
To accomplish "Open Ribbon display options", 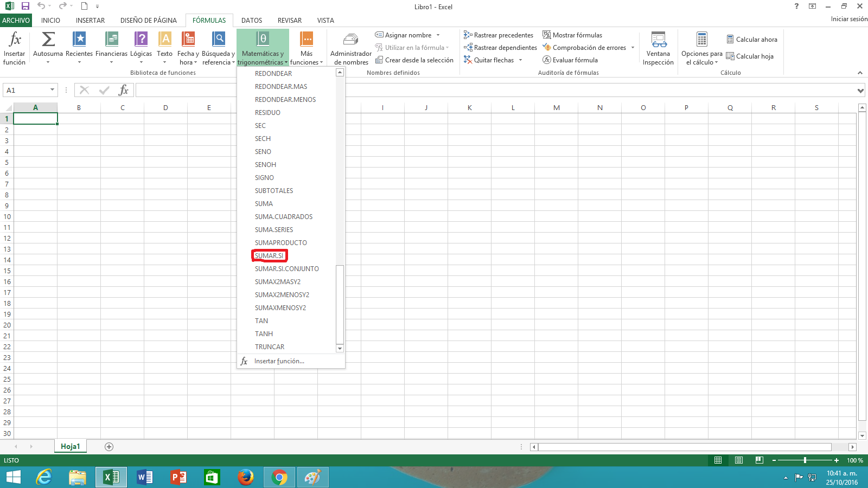I will [812, 6].
